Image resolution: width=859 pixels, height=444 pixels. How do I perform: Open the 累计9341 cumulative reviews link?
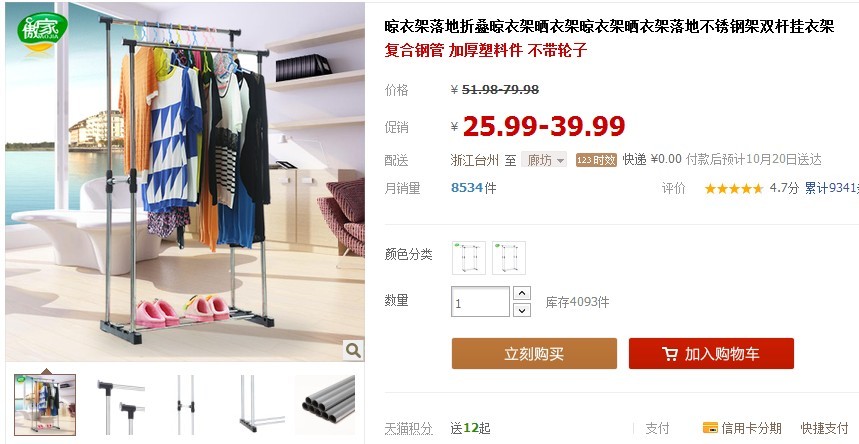[x=831, y=188]
